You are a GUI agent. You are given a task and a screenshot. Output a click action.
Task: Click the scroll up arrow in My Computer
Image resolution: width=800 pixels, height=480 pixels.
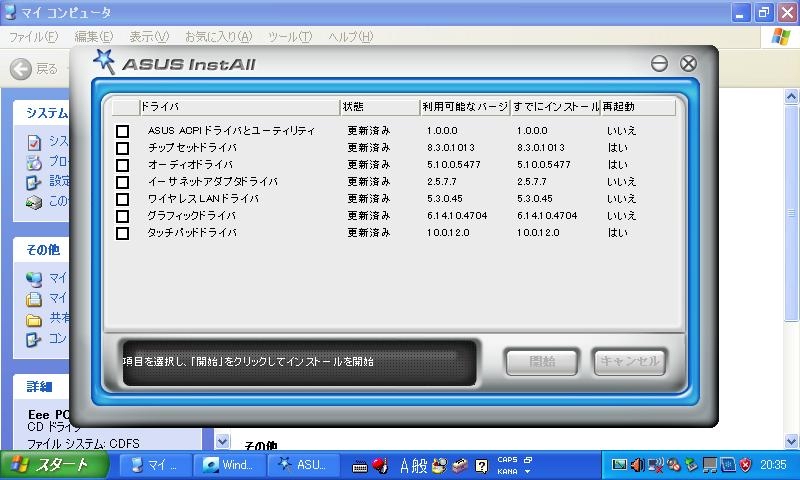791,96
